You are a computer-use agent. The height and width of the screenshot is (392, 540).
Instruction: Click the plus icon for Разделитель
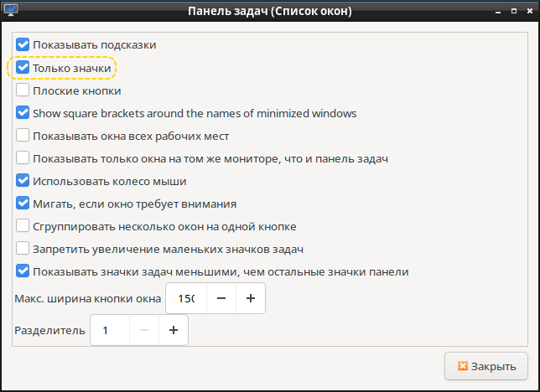[x=174, y=330]
